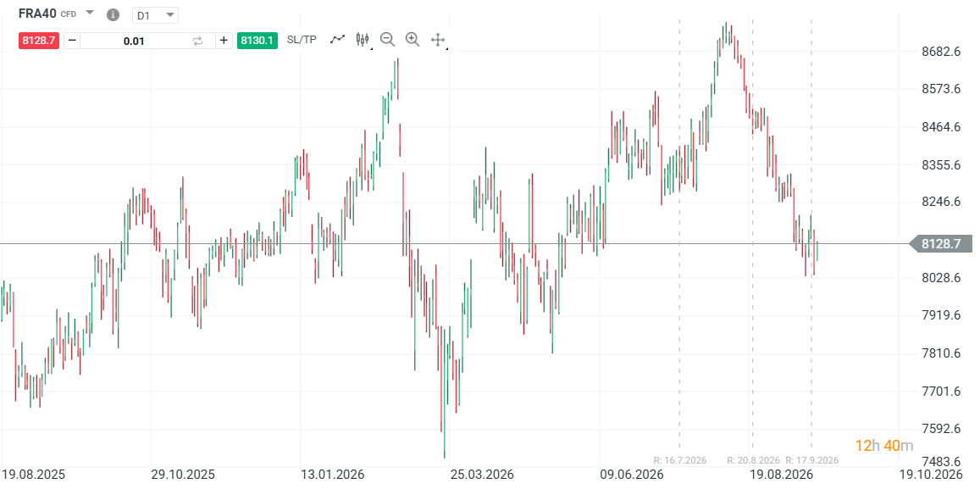Expand the FRA40 CFD symbol dropdown arrow

[90, 13]
